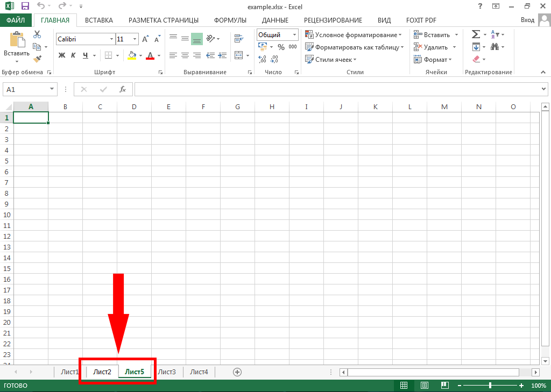Click the Percent style button
Viewport: 551px width, 392px height.
[281, 47]
